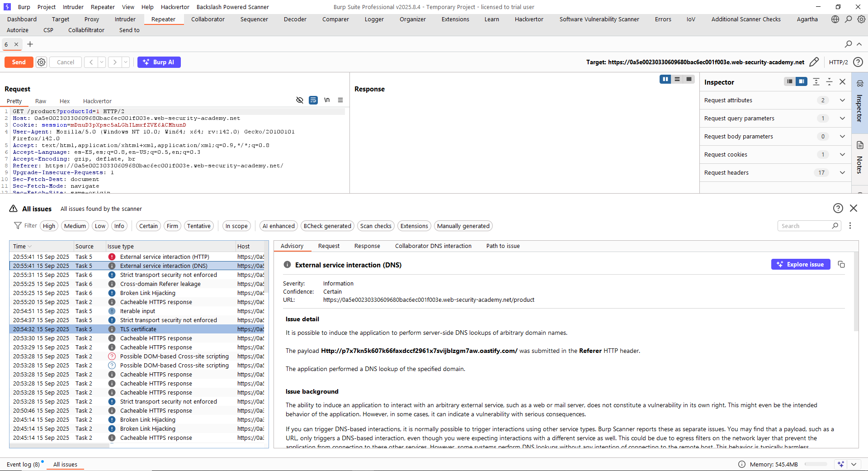Select the side-by-side response layout icon
Image resolution: width=868 pixels, height=471 pixels.
(x=665, y=80)
